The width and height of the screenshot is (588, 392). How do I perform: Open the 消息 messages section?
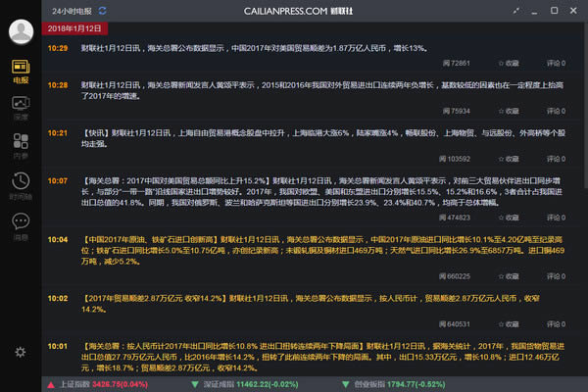(21, 226)
